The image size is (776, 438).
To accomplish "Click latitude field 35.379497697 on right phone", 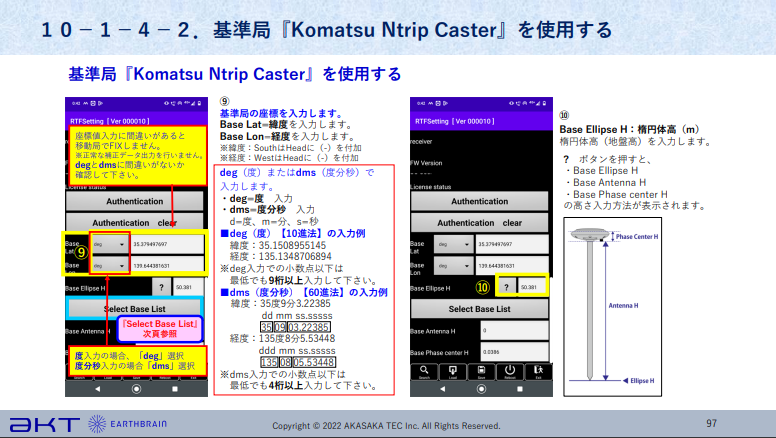I will pos(512,244).
